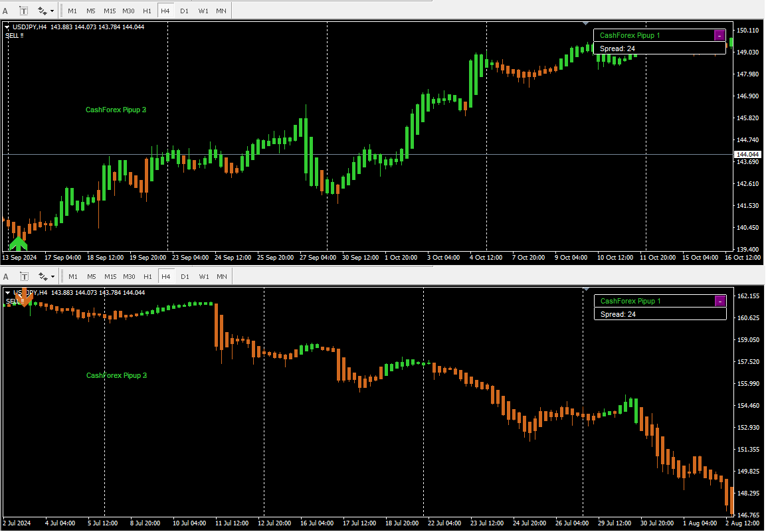Toggle the H4 timeframe in the upper toolbar
The height and width of the screenshot is (532, 766).
(x=165, y=11)
